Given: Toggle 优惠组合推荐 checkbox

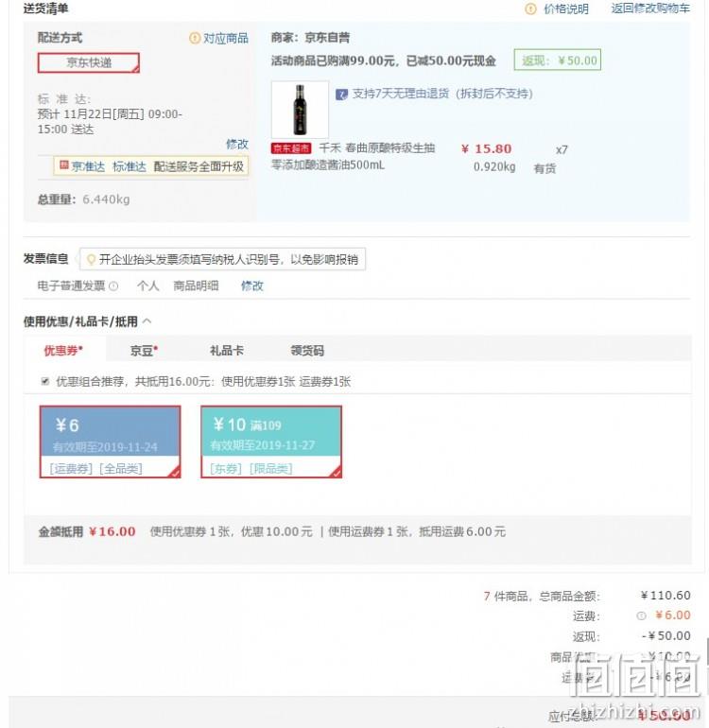Looking at the screenshot, I should (x=45, y=382).
